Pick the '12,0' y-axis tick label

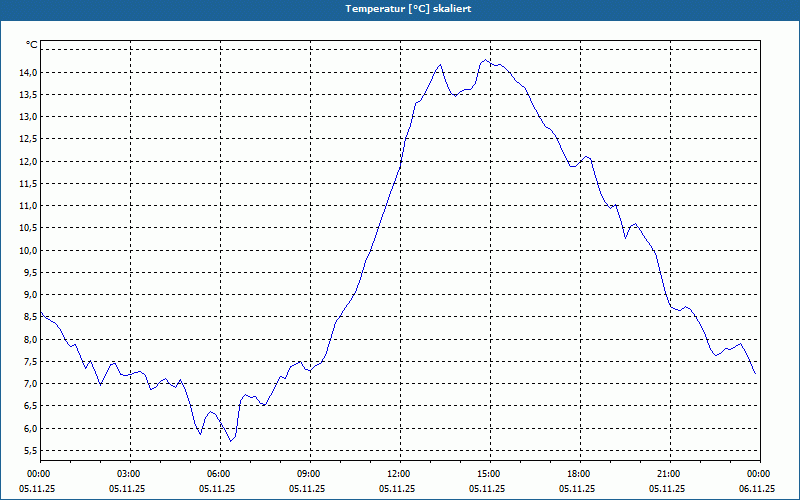pos(29,161)
